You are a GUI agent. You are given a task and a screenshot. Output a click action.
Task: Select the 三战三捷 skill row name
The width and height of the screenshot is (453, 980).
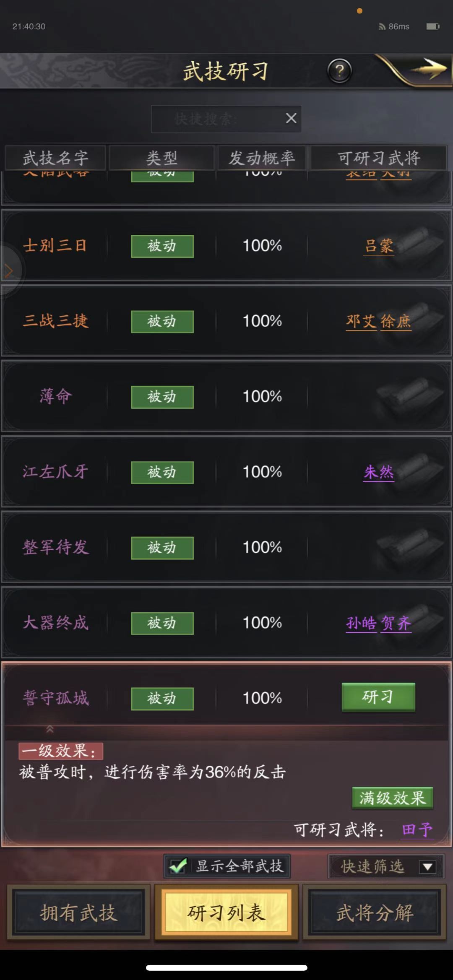pyautogui.click(x=56, y=321)
